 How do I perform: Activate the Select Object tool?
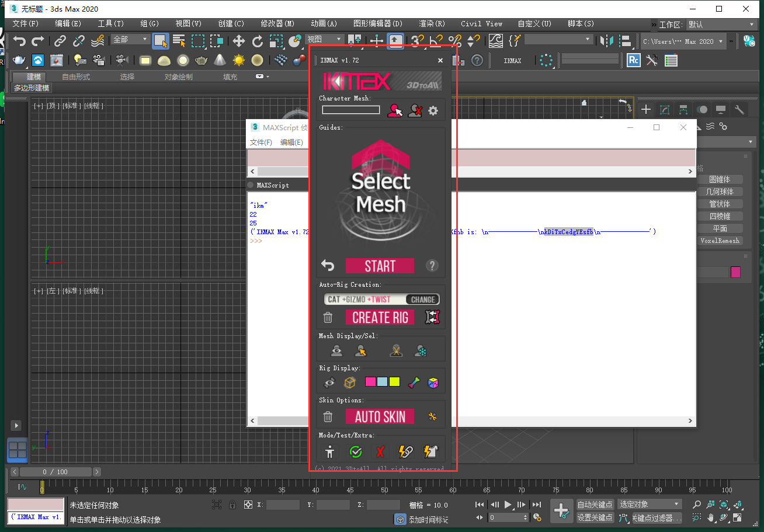point(160,41)
